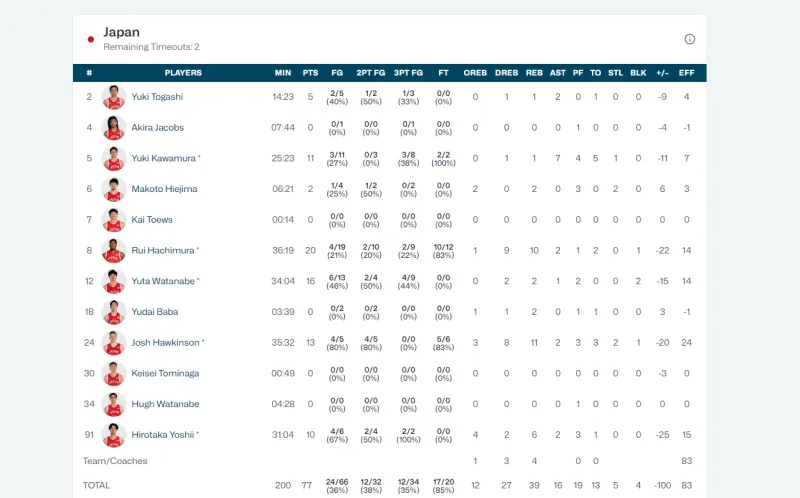The image size is (800, 498).
Task: Click the total 24/66 field goal cell
Action: click(337, 486)
